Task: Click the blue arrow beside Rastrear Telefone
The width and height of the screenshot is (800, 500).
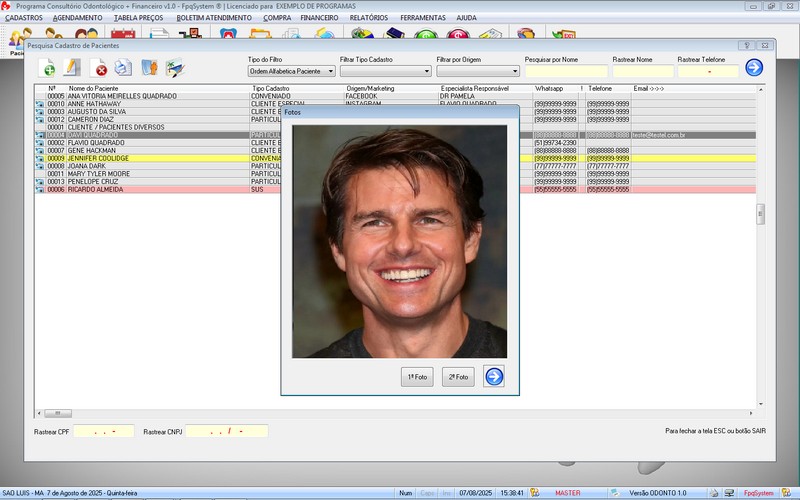Action: pyautogui.click(x=754, y=68)
